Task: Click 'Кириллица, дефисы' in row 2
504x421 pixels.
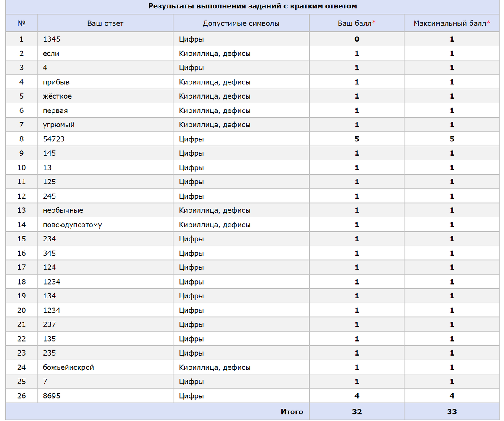Action: pos(215,53)
